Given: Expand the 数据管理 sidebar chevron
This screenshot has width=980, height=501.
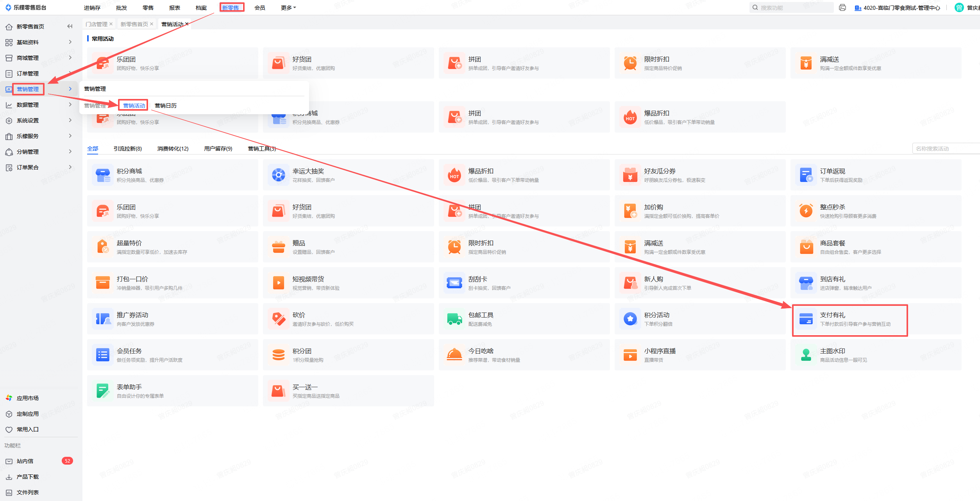Looking at the screenshot, I should (70, 105).
